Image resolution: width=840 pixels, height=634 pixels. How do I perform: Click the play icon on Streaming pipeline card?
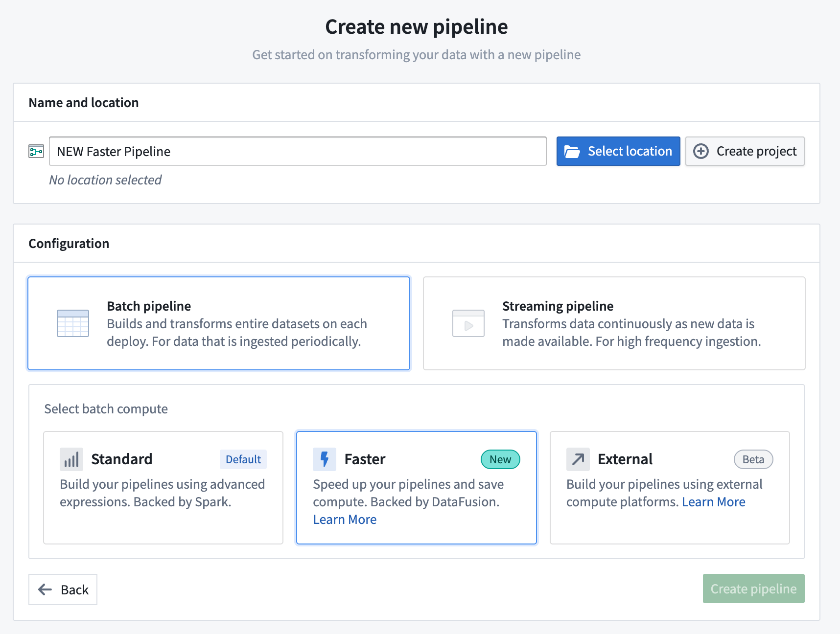point(468,323)
